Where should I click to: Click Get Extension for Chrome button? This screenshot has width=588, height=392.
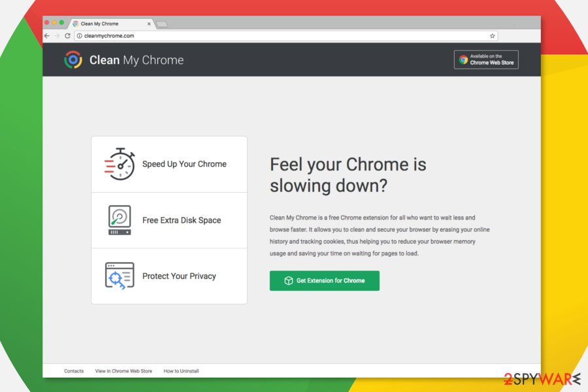point(324,280)
